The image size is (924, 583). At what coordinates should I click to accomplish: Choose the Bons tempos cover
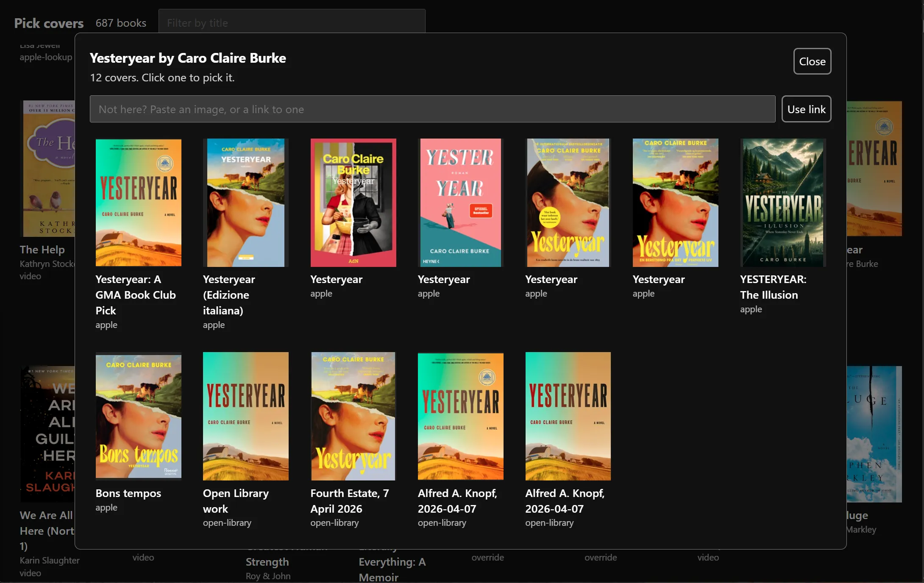tap(138, 416)
